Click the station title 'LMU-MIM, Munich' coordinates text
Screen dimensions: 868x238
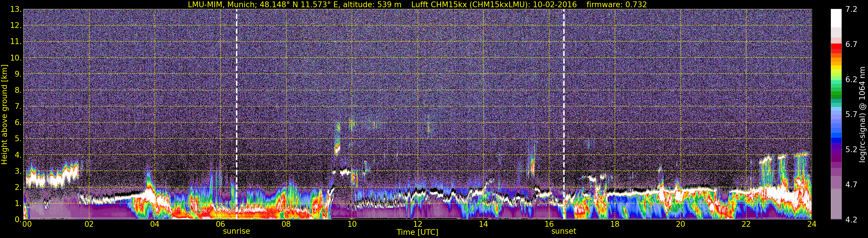[x=294, y=4]
